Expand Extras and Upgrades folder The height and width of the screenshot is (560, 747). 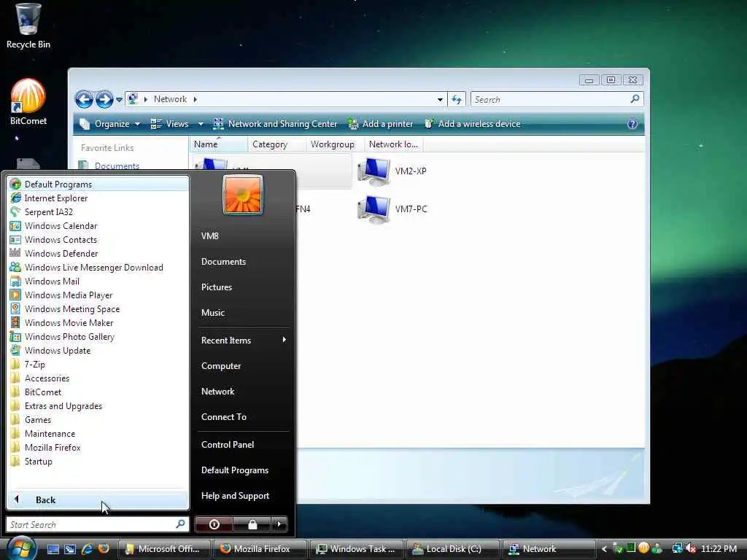point(98,405)
